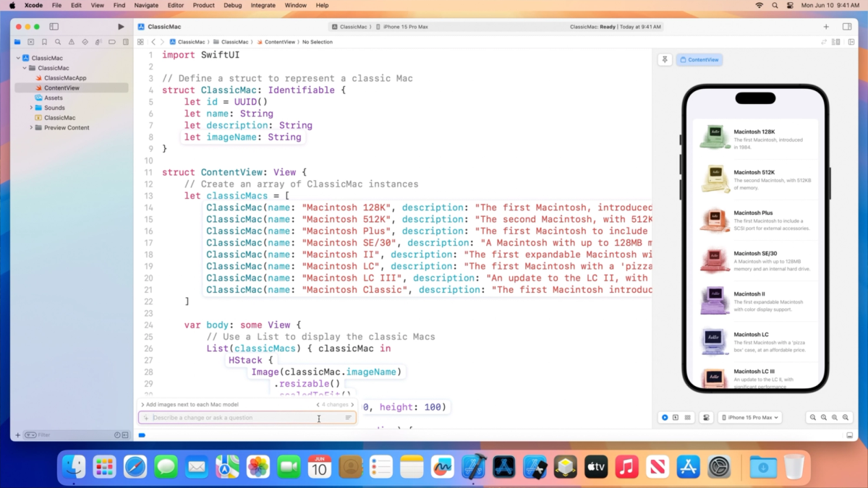This screenshot has width=868, height=488.
Task: Toggle the debug area visibility
Action: (x=849, y=435)
